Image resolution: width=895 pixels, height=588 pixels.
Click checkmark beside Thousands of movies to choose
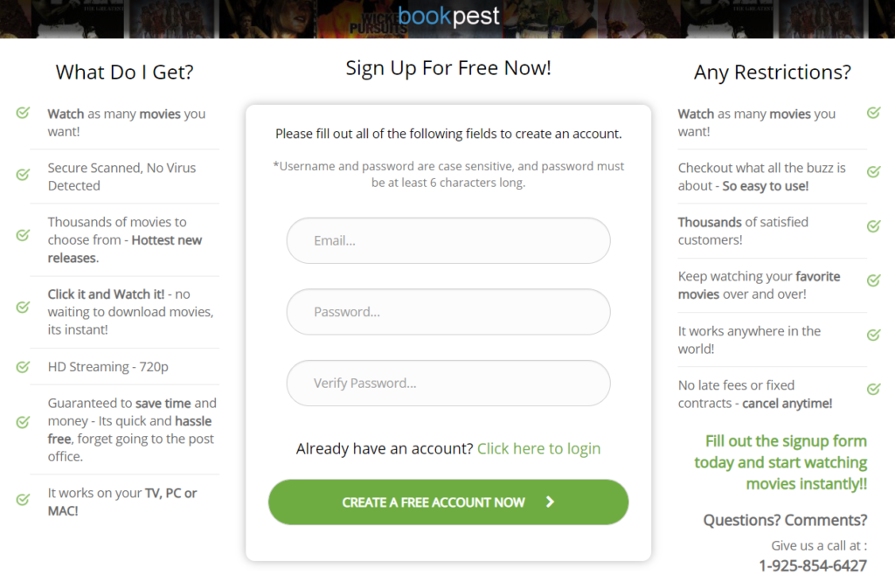(23, 234)
